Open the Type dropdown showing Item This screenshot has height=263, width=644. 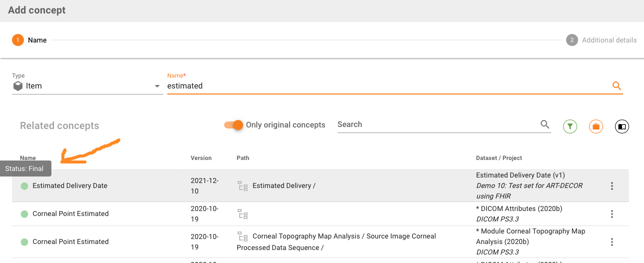(87, 86)
